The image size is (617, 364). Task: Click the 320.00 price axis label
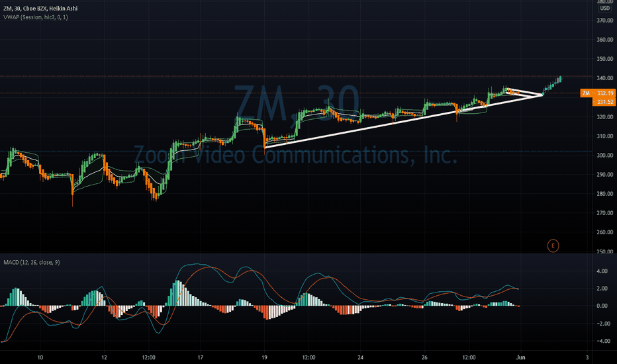tap(605, 117)
